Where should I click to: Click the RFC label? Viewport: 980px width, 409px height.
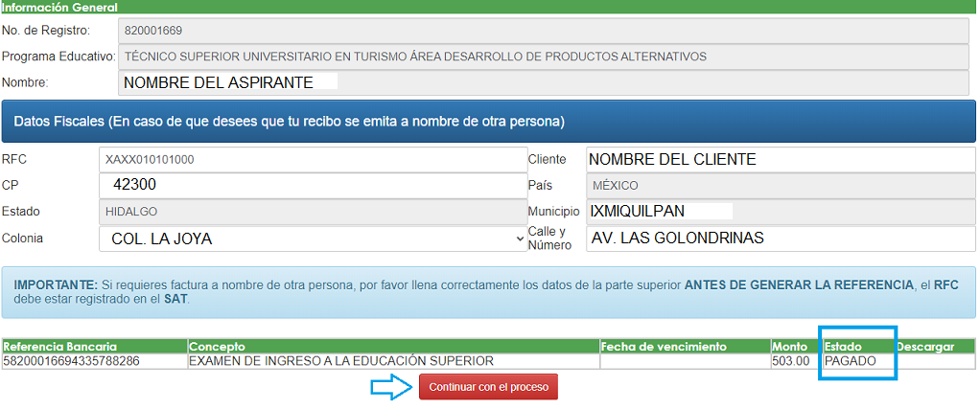point(14,159)
